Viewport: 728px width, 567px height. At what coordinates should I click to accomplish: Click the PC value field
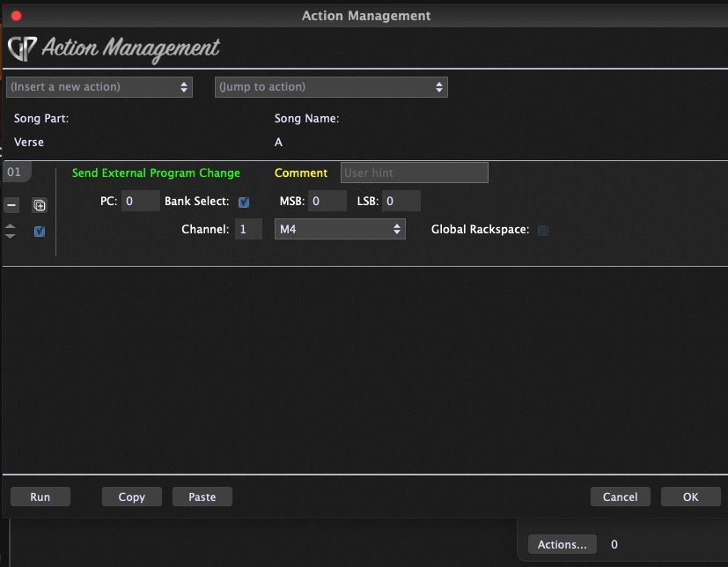click(x=141, y=201)
